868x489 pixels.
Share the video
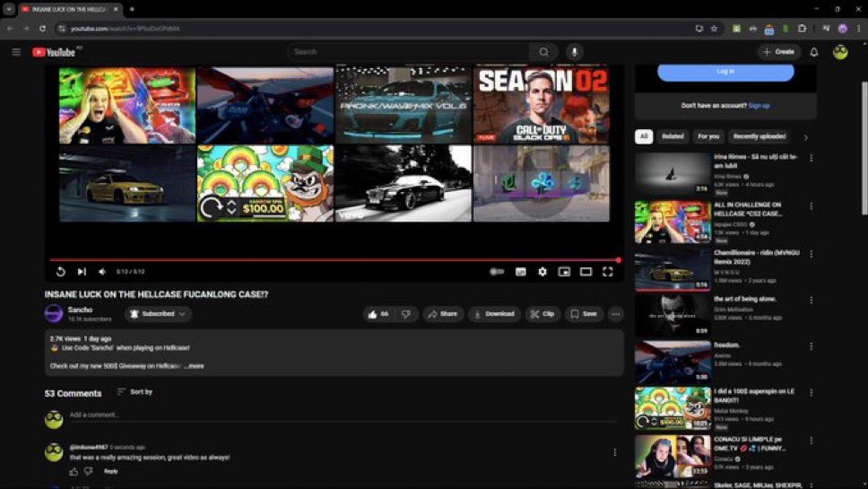443,314
